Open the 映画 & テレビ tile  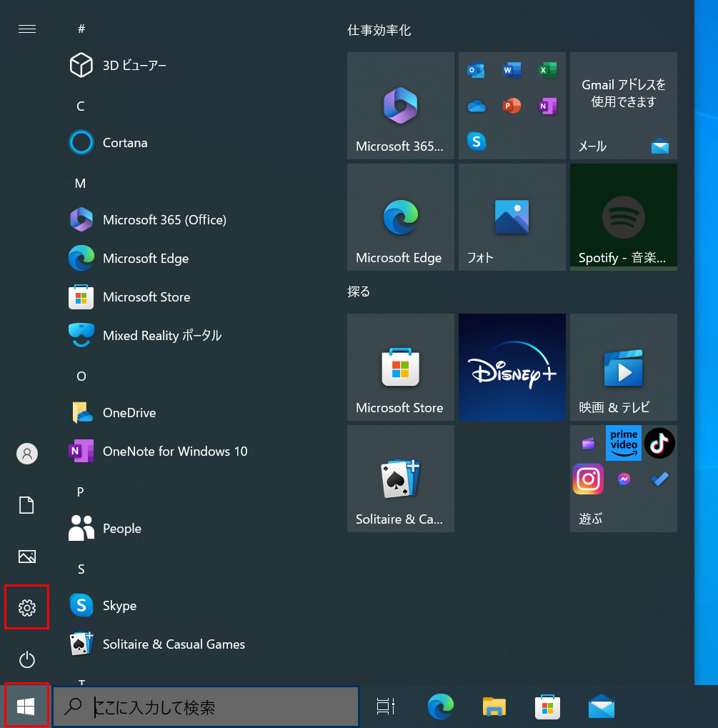click(623, 367)
